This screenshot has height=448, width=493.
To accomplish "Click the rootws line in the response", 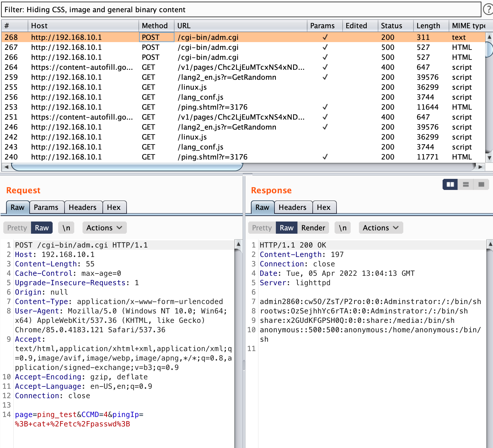I will point(364,311).
